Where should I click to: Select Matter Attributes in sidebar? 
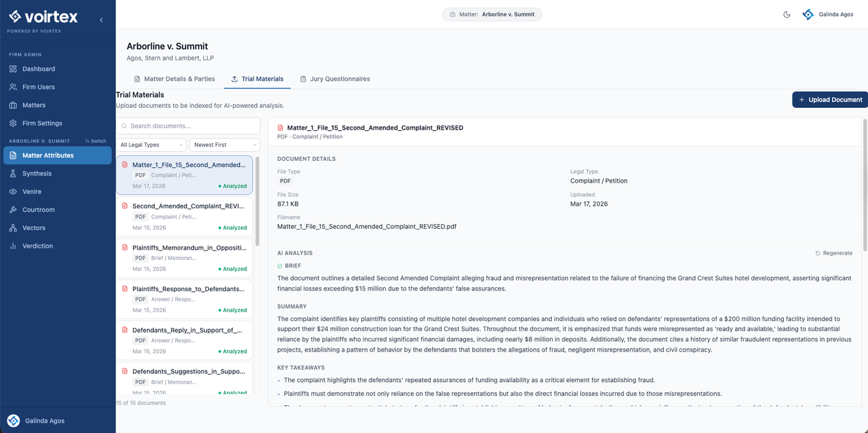[x=58, y=155]
